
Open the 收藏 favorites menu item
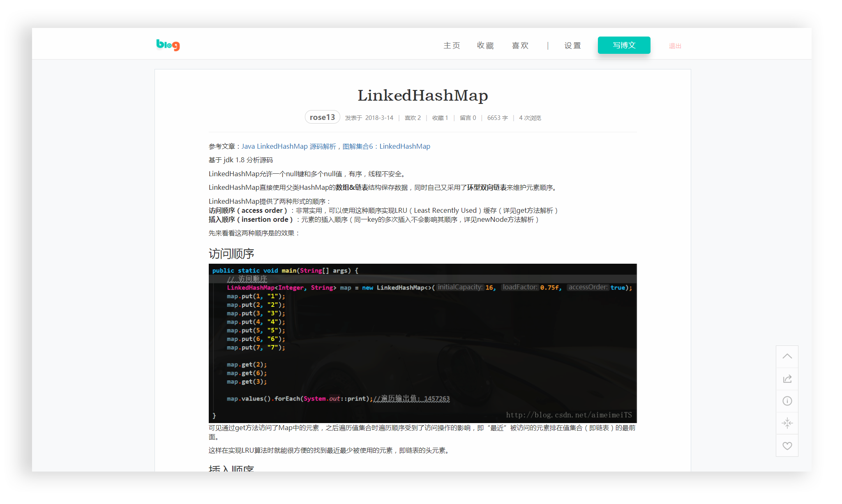click(x=485, y=46)
